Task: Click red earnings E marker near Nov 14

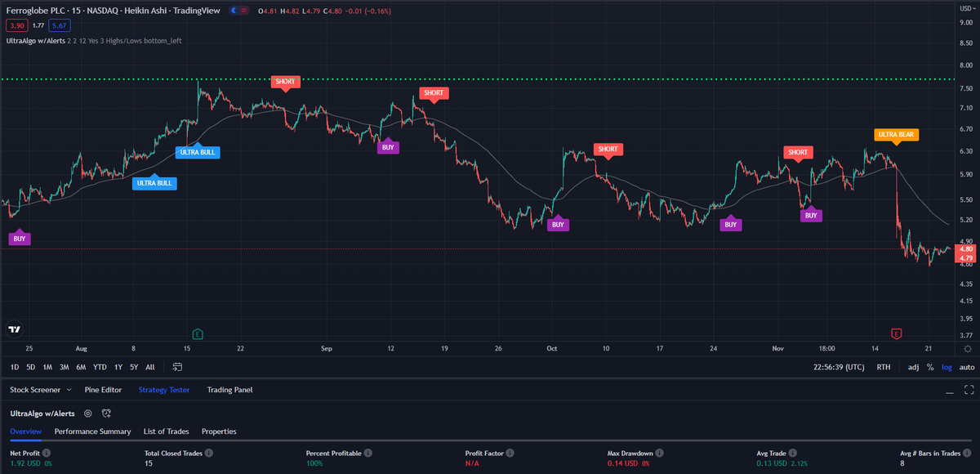Action: (x=896, y=333)
